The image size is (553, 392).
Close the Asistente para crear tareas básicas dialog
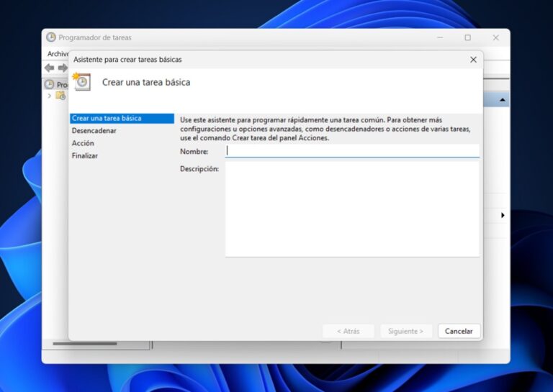point(473,60)
